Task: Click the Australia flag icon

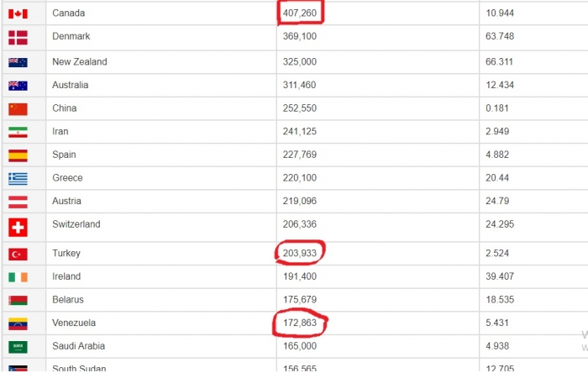Action: (x=18, y=85)
